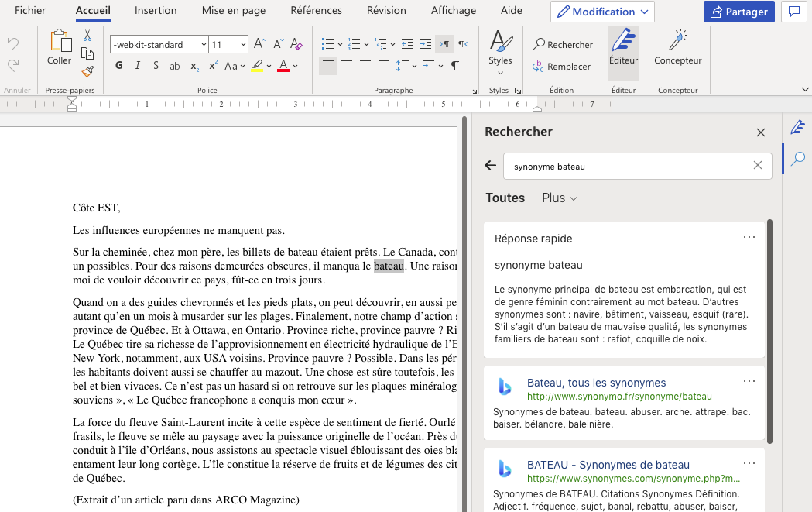Open the Aide tab
812x512 pixels.
(512, 10)
